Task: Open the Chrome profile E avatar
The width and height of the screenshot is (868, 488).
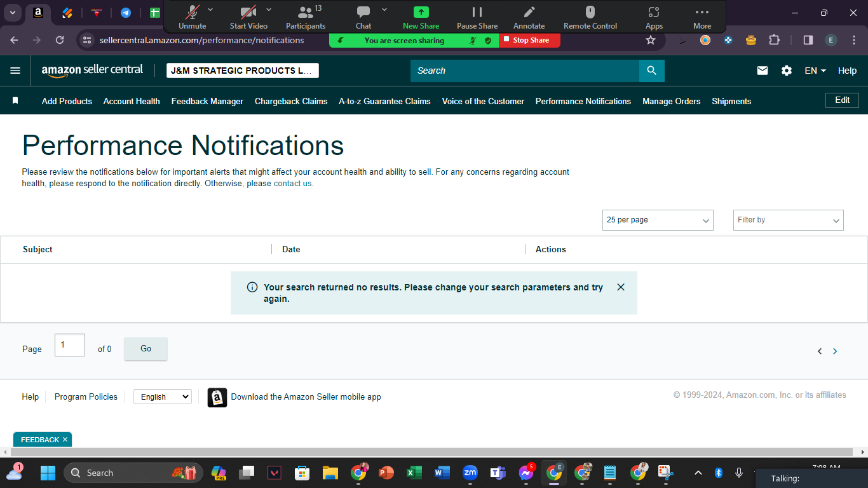Action: (x=831, y=40)
